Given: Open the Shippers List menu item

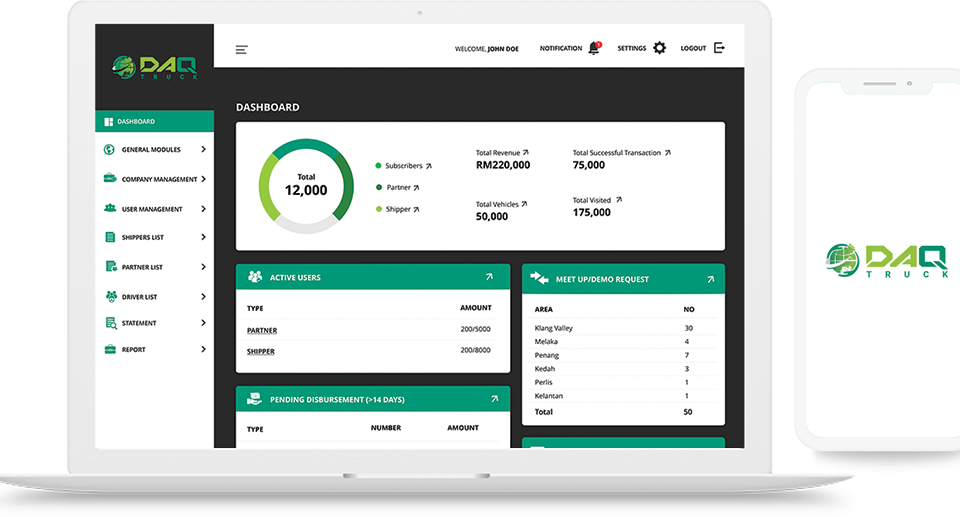Looking at the screenshot, I should (142, 238).
